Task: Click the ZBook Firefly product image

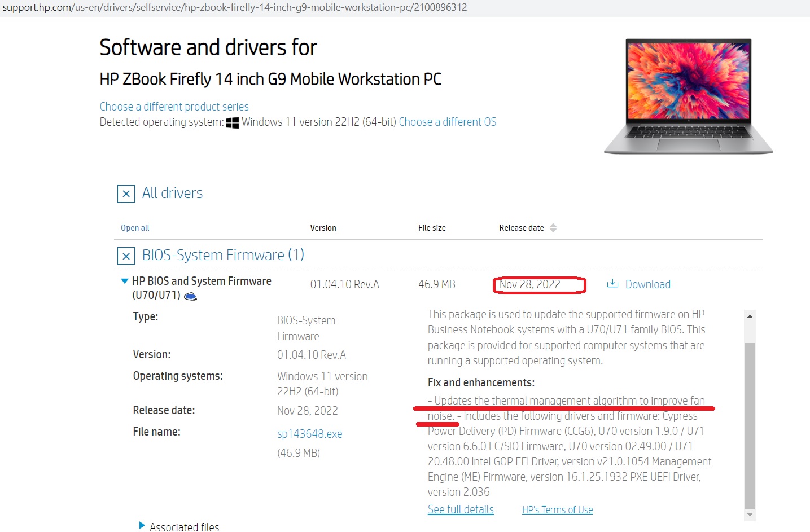Action: click(688, 96)
